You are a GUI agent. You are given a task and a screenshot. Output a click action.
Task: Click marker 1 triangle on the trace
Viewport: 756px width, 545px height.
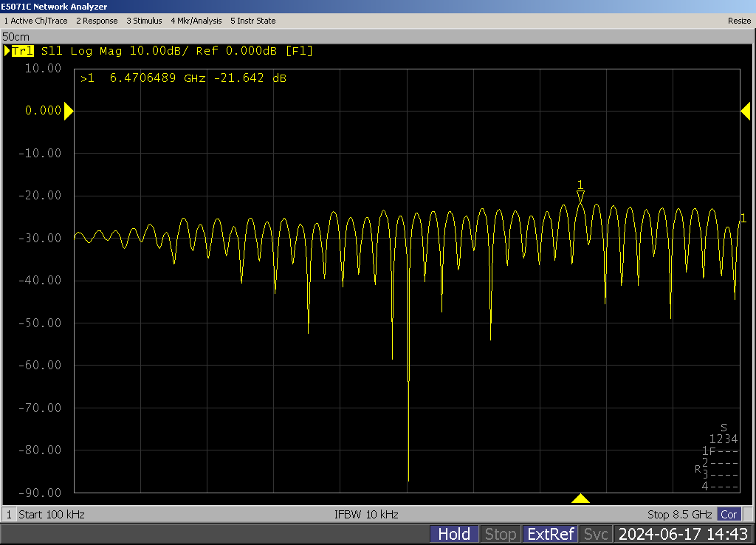(580, 196)
